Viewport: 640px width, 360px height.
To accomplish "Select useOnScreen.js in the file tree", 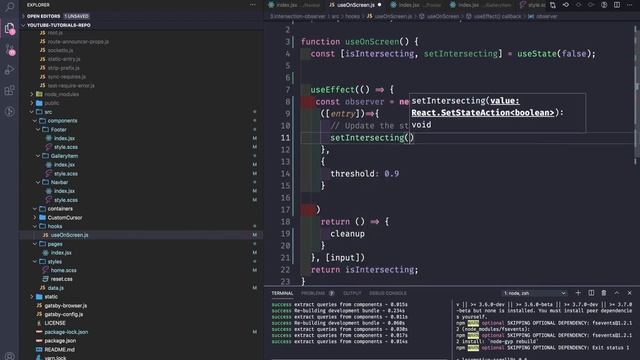I will click(x=69, y=235).
